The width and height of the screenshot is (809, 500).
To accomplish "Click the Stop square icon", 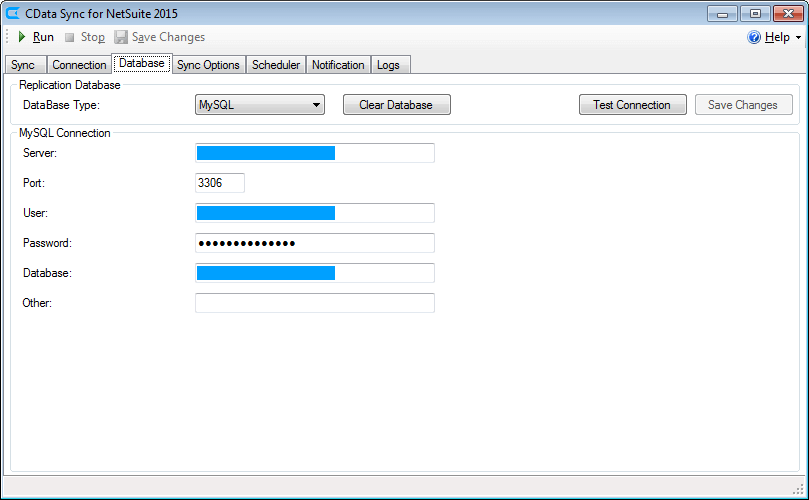I will click(x=70, y=37).
